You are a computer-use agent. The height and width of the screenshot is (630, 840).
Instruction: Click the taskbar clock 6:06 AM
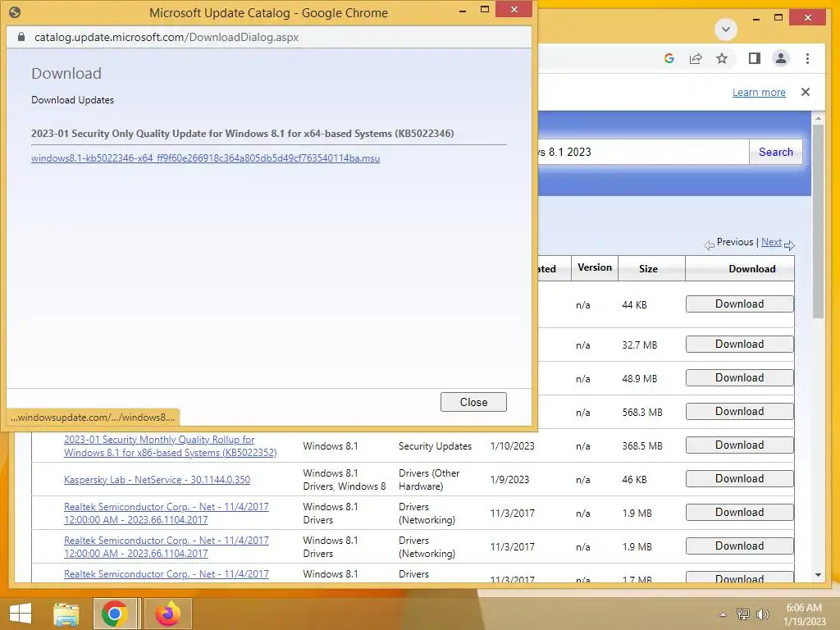point(804,608)
